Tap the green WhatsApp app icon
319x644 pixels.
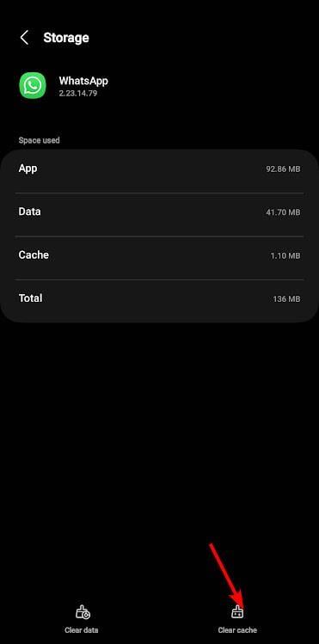point(33,85)
